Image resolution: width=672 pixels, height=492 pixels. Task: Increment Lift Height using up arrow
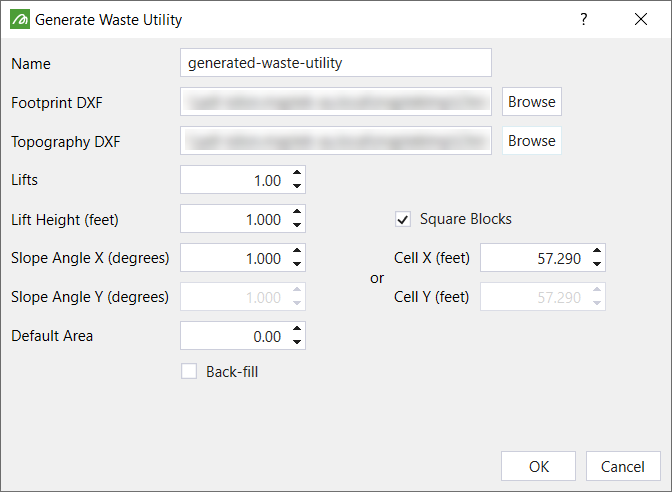coord(297,212)
